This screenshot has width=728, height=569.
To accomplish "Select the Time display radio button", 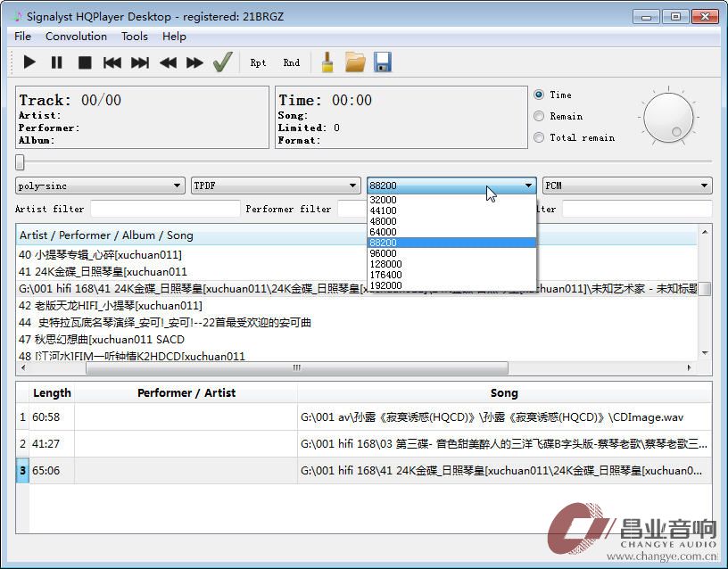I will pyautogui.click(x=539, y=95).
